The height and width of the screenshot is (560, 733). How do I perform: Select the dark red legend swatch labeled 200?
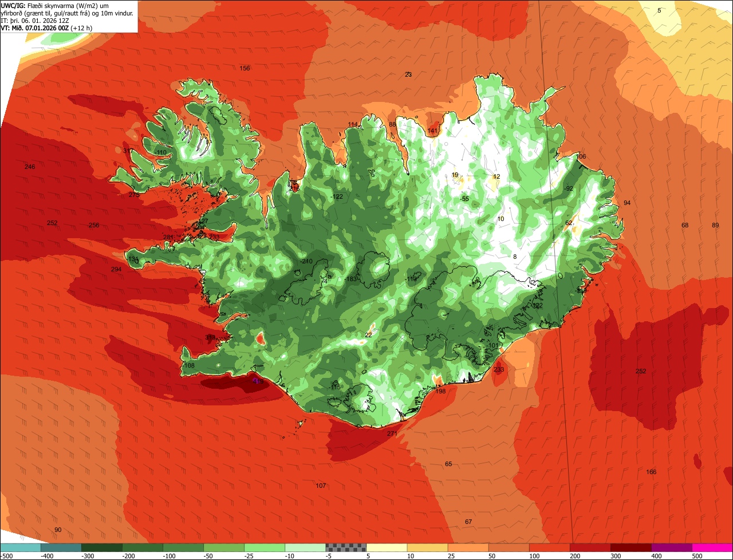tap(590, 547)
